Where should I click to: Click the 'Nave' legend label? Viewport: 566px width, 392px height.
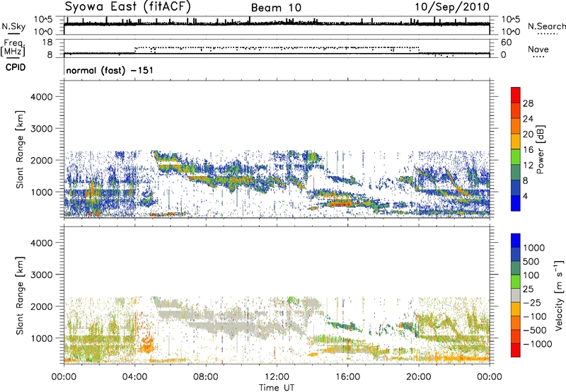click(x=538, y=49)
